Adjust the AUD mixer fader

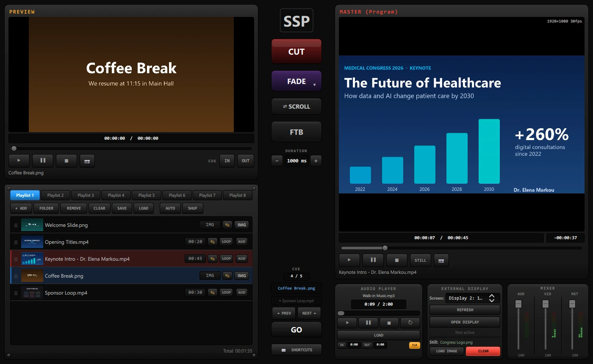pyautogui.click(x=518, y=304)
